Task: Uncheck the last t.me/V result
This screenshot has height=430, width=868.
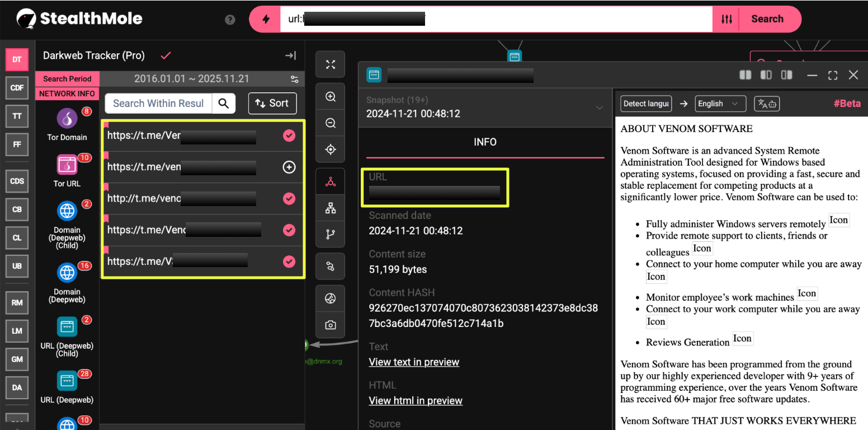Action: 289,261
